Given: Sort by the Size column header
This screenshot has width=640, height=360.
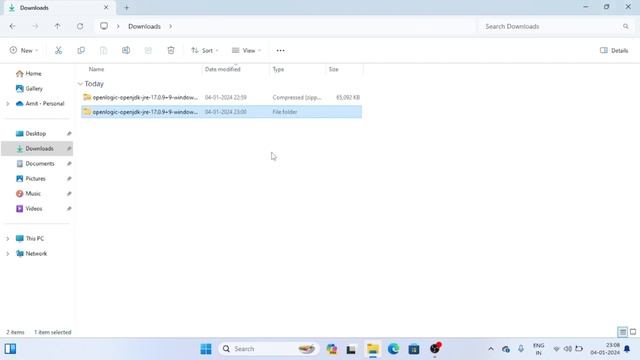Looking at the screenshot, I should [333, 69].
